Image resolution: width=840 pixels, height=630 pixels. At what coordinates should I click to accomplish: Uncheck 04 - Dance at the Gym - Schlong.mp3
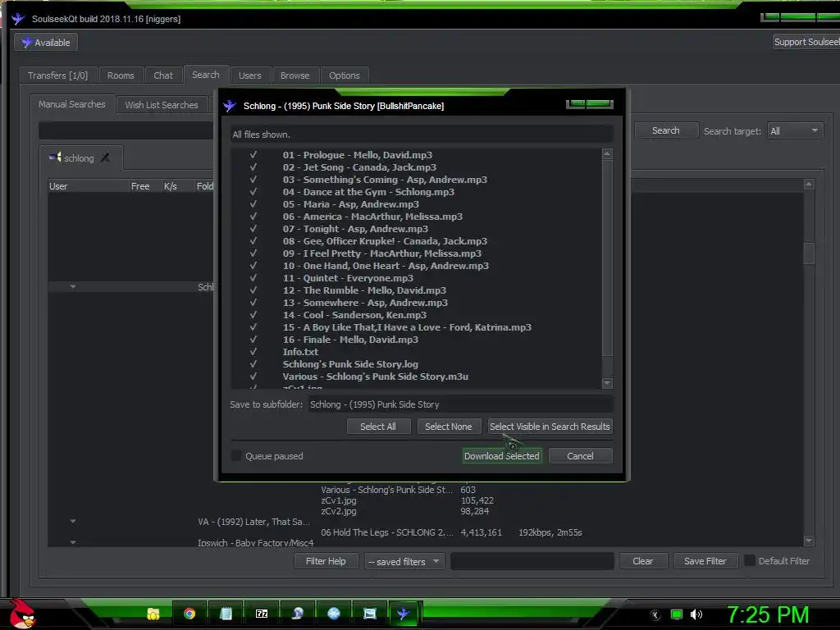coord(253,192)
